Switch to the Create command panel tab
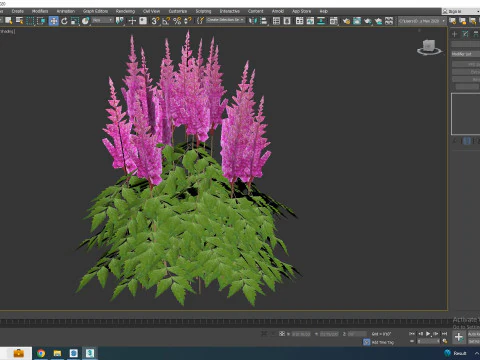480x360 pixels. 454,34
